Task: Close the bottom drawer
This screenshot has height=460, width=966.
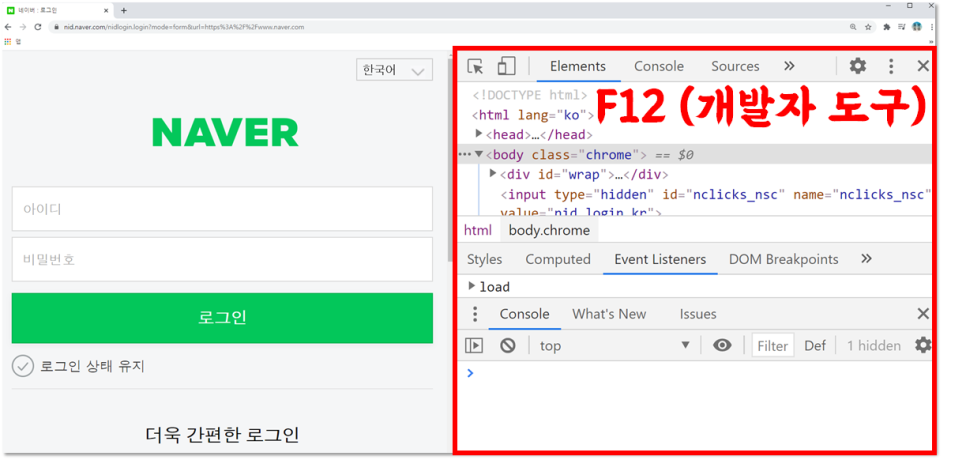Action: 923,314
